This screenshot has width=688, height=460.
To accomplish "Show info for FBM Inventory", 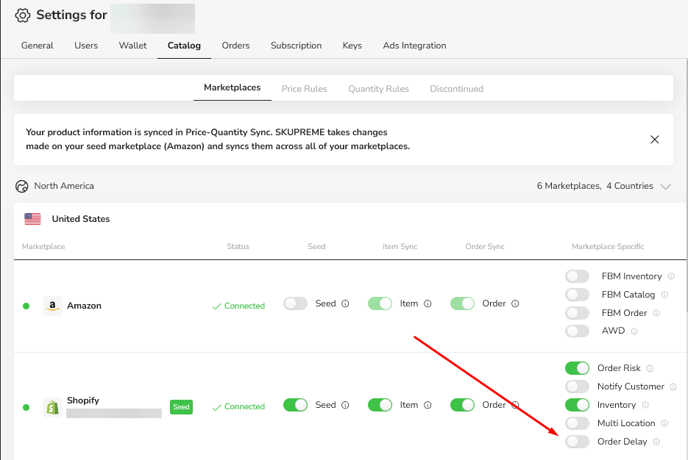I will 671,277.
